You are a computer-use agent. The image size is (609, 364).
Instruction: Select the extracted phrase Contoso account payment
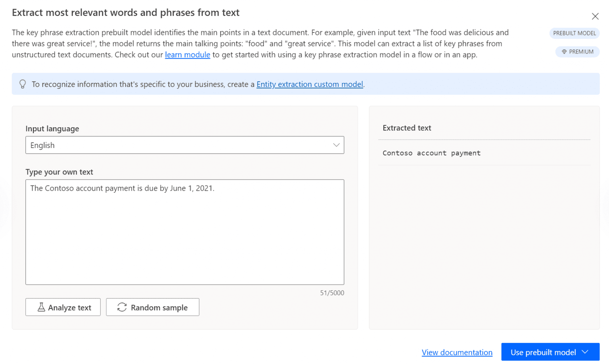click(431, 153)
